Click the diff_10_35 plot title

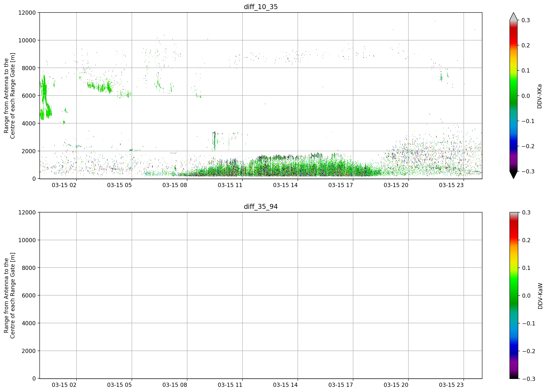tap(261, 7)
